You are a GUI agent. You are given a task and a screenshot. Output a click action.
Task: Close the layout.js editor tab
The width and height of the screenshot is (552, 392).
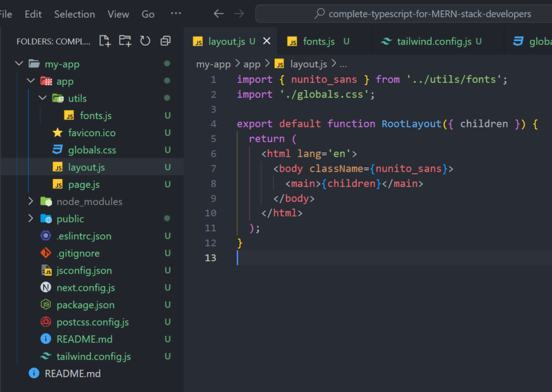tap(266, 41)
